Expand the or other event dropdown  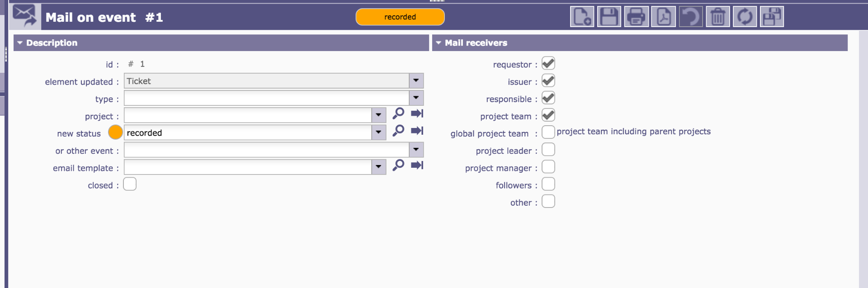coord(416,150)
